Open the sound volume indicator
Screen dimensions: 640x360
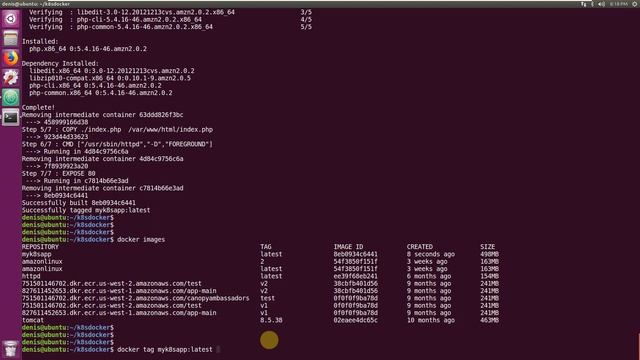pos(601,4)
